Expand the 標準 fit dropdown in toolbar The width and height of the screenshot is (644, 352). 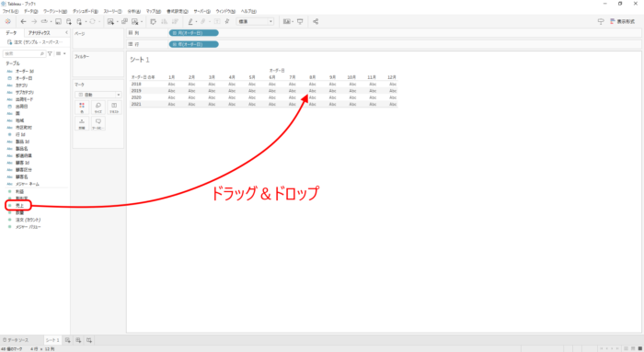pos(255,21)
